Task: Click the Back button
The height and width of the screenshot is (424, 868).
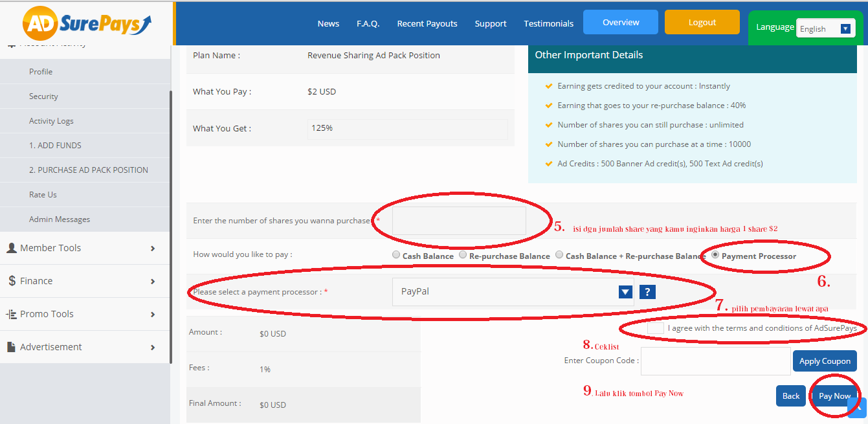Action: click(x=791, y=396)
